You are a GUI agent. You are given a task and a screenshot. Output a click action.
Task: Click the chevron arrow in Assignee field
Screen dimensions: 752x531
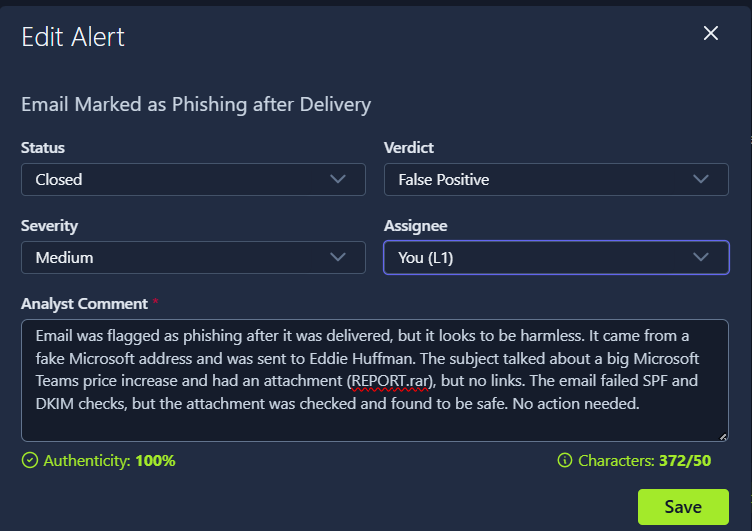point(700,257)
